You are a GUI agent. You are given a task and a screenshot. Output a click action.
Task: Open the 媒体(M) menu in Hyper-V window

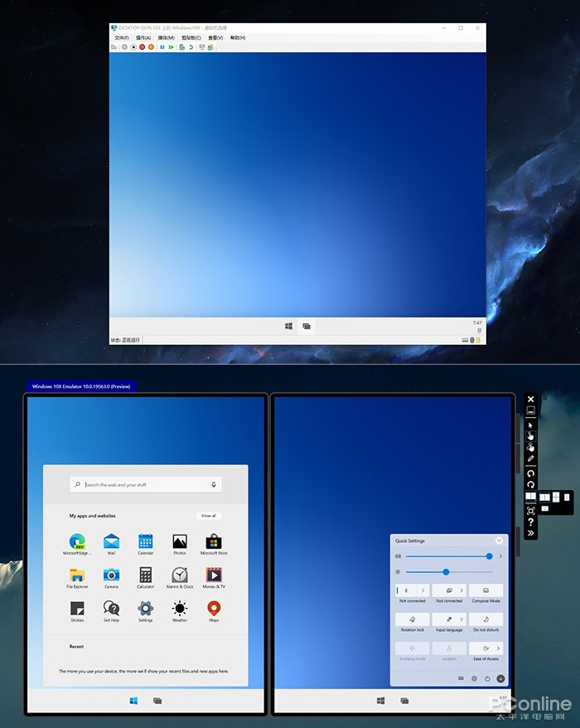(166, 37)
